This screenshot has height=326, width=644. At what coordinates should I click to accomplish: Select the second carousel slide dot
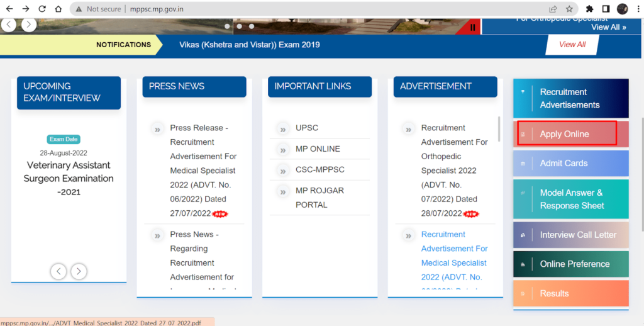240,26
